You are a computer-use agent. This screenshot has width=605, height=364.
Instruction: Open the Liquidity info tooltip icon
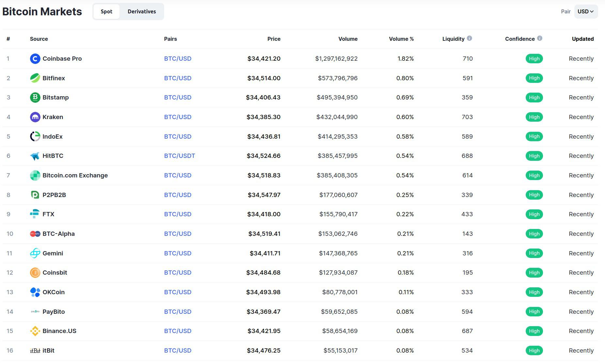coord(470,38)
